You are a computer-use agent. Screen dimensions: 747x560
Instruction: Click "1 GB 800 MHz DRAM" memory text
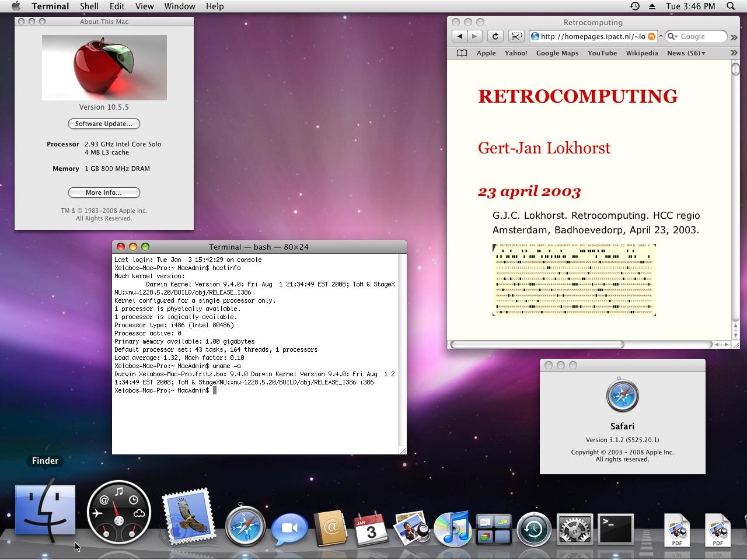[117, 169]
